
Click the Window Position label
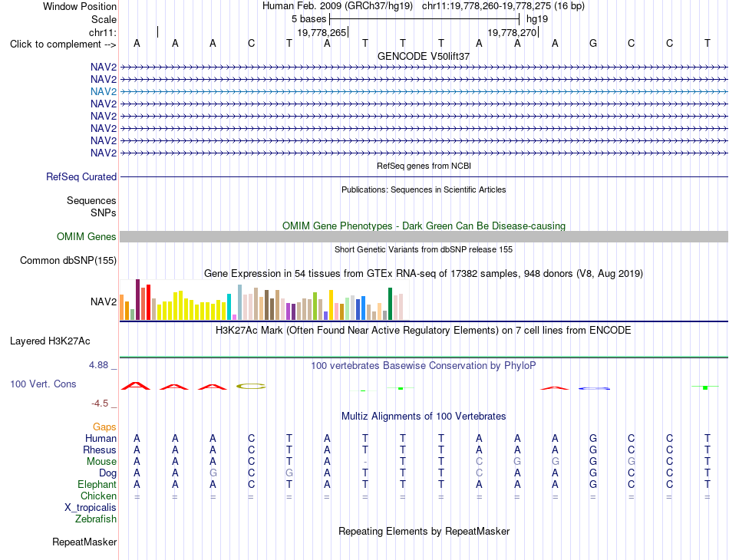(x=80, y=6)
